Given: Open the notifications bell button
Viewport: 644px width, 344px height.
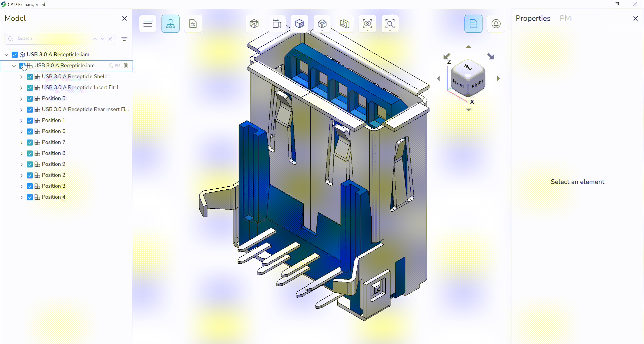Looking at the screenshot, I should click(496, 24).
